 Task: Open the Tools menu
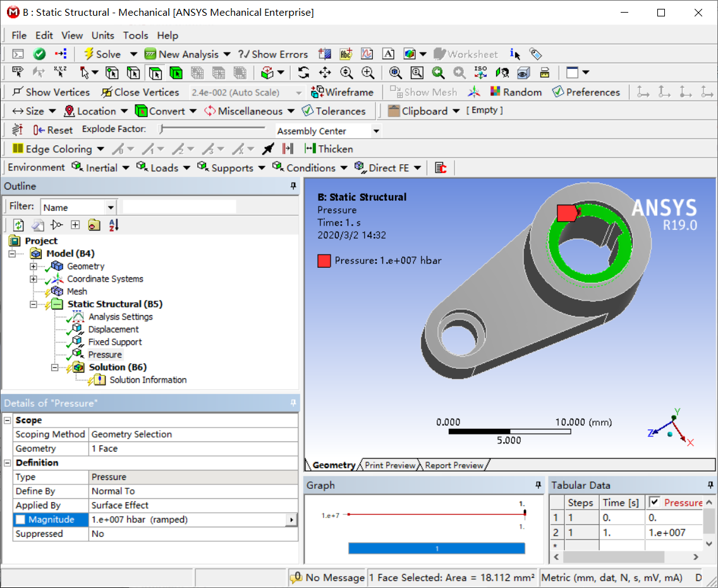135,35
